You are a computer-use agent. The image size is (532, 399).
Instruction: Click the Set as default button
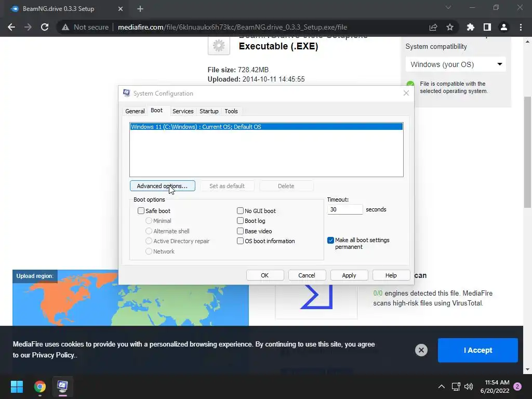click(227, 186)
